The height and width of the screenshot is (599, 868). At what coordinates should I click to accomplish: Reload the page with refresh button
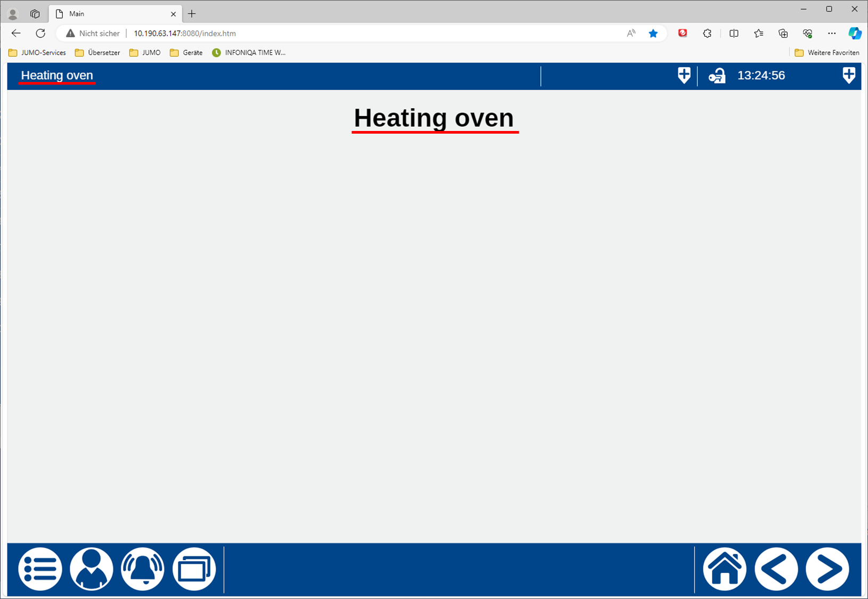(x=40, y=33)
